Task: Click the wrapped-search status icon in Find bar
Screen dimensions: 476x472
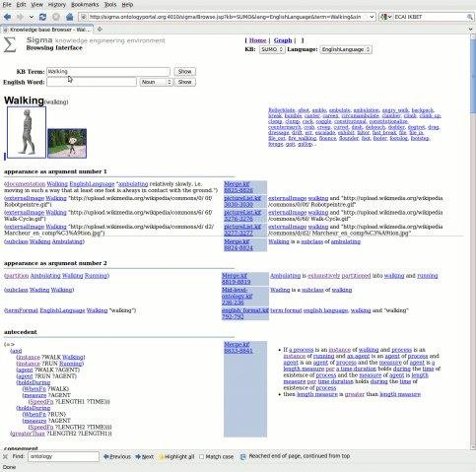Action: pos(243,456)
